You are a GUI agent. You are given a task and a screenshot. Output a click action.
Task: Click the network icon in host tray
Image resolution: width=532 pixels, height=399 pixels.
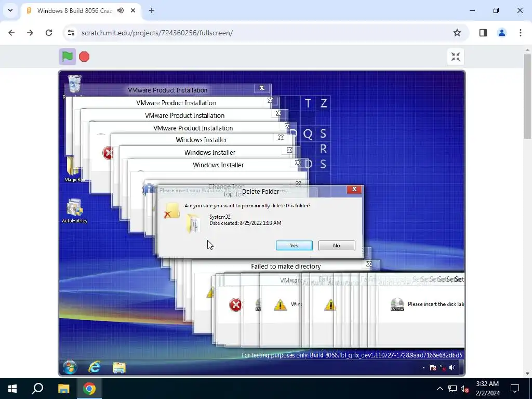(x=453, y=389)
